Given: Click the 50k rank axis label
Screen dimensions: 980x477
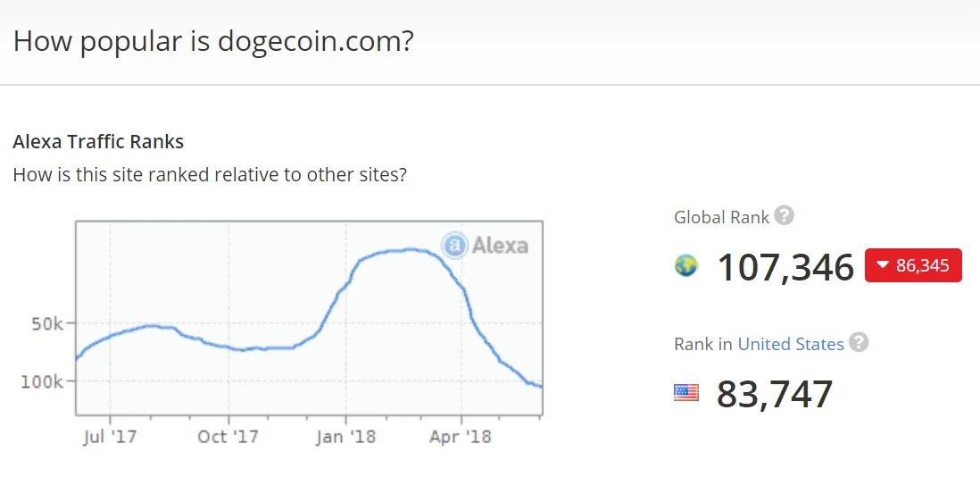Looking at the screenshot, I should point(48,324).
